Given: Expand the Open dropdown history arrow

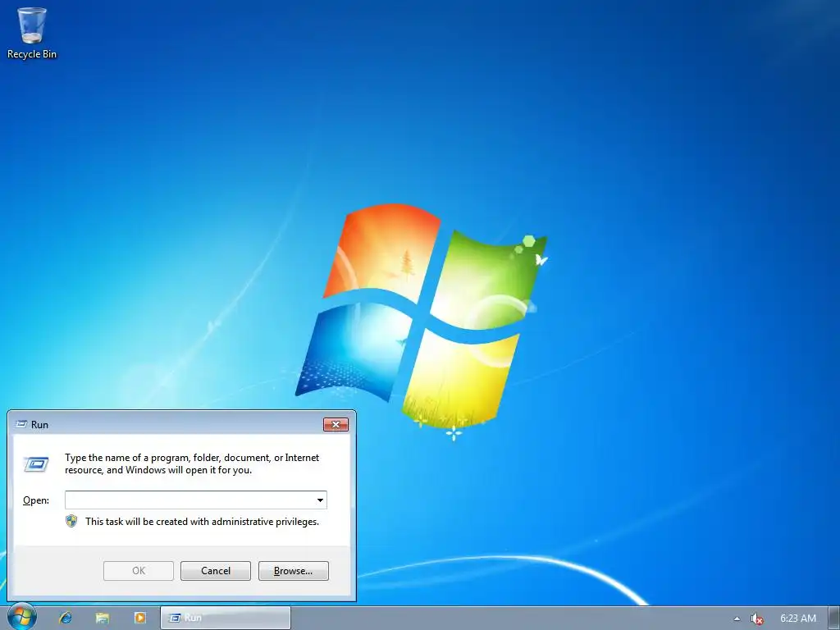Looking at the screenshot, I should [x=320, y=500].
